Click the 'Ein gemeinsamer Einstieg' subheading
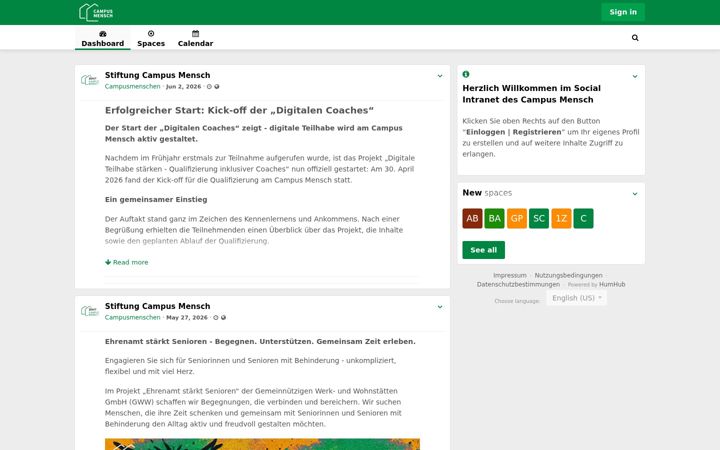The height and width of the screenshot is (450, 720). point(156,200)
